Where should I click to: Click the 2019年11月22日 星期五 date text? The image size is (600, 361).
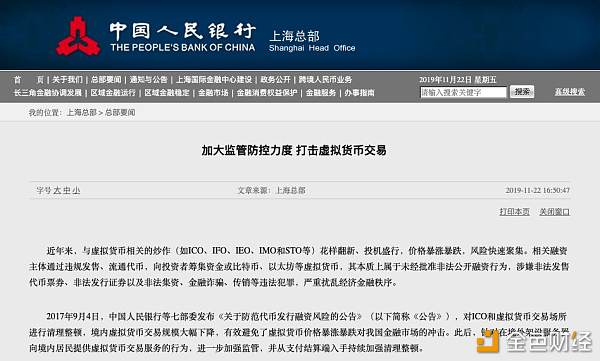(x=457, y=80)
